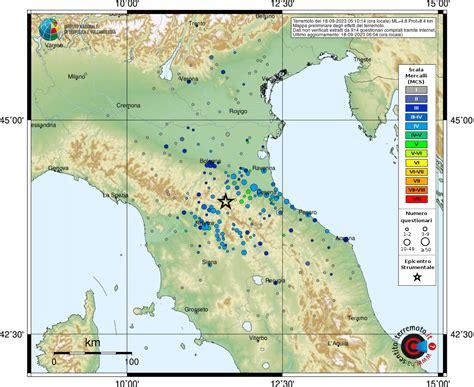Click the 45°00' latitude label on left
Viewport: 474px width, 387px height.
12,120
